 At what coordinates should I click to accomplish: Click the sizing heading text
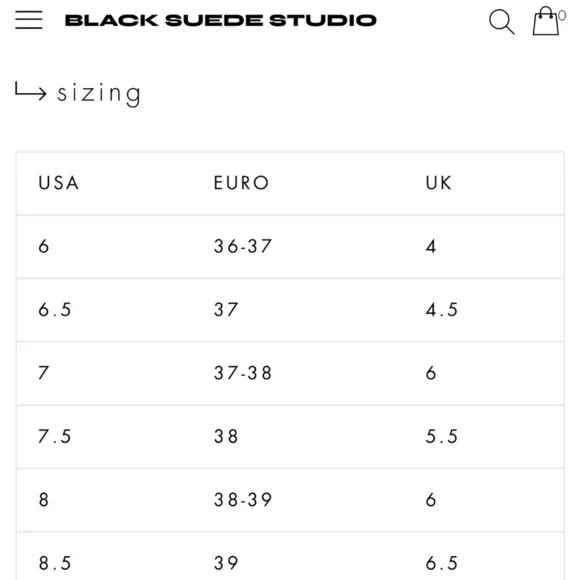pos(99,94)
